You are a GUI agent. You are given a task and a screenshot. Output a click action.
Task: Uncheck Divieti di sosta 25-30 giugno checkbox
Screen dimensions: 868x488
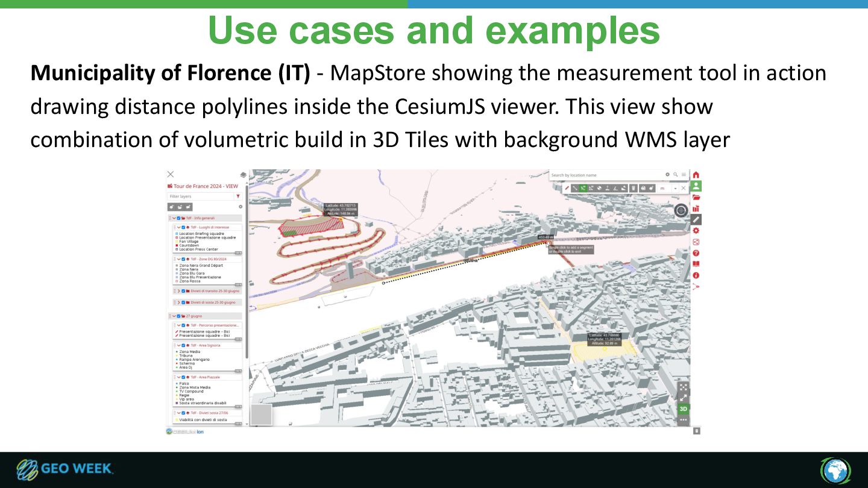(183, 302)
